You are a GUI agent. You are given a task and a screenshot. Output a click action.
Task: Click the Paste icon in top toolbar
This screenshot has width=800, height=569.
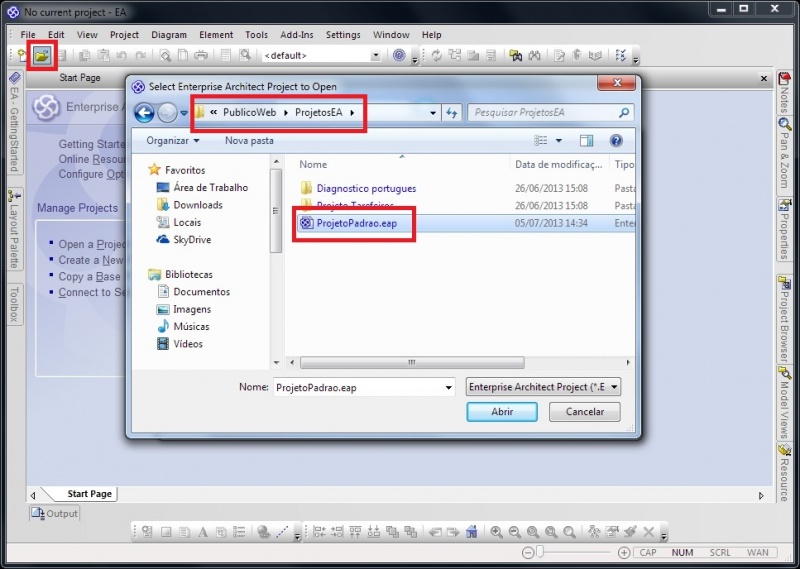pyautogui.click(x=104, y=55)
